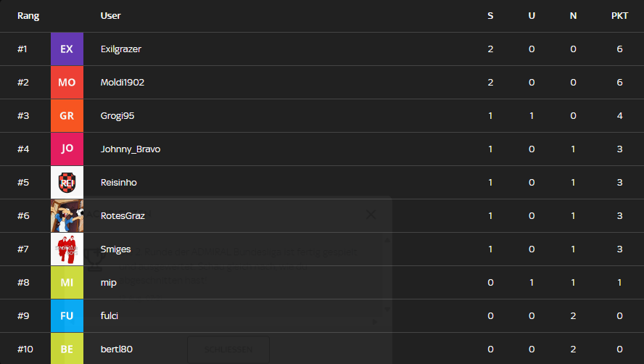Screen dimensions: 644x364
Task: Click Reisinho's checkered REI crest avatar
Action: pyautogui.click(x=67, y=183)
